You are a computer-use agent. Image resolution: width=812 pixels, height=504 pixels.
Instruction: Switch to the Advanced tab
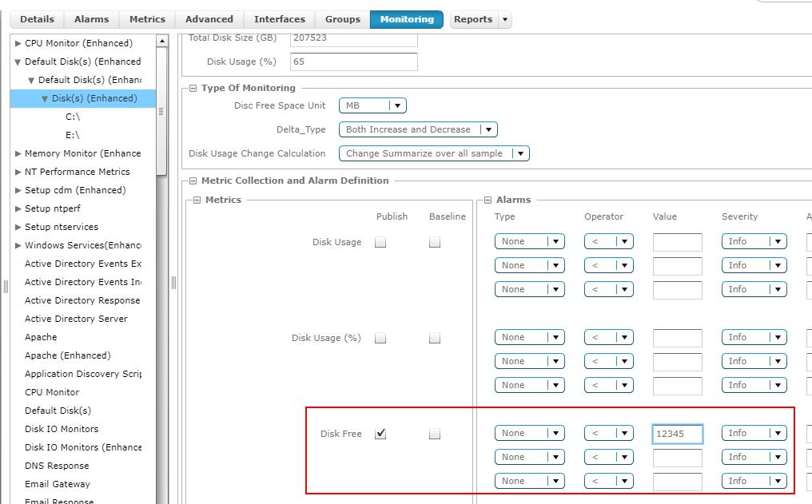(208, 19)
